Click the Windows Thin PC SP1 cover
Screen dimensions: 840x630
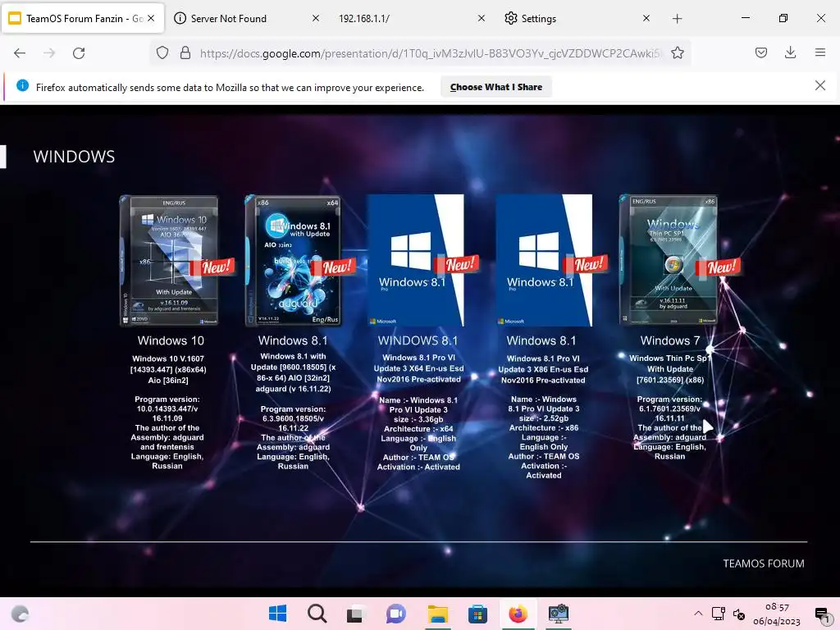pos(669,260)
